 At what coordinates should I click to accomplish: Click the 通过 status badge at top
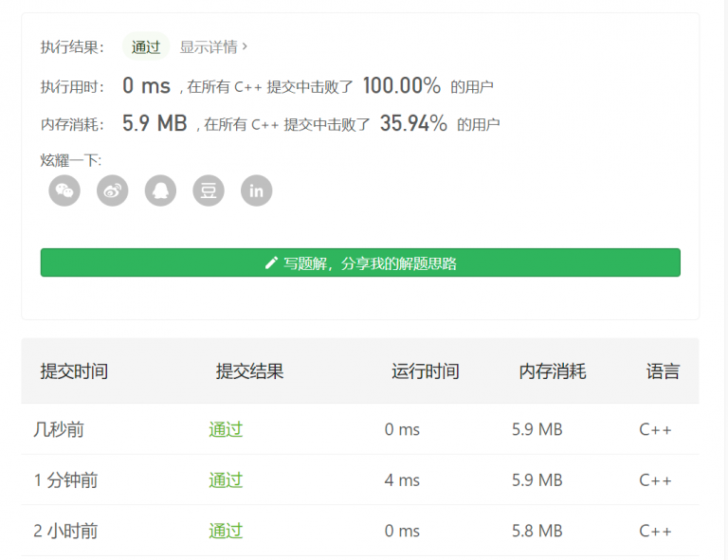tap(146, 46)
